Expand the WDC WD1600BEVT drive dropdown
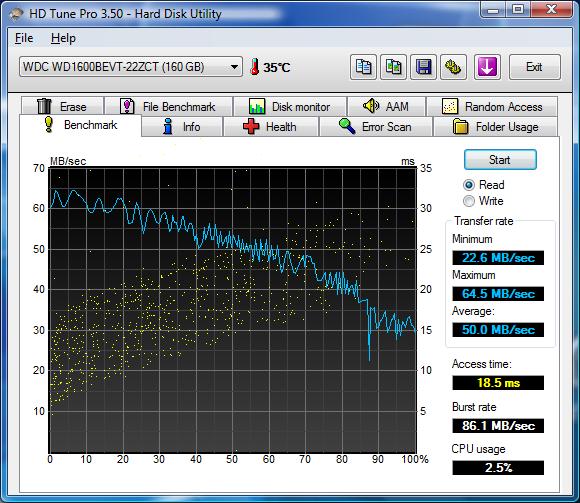The image size is (580, 503). coord(131,67)
